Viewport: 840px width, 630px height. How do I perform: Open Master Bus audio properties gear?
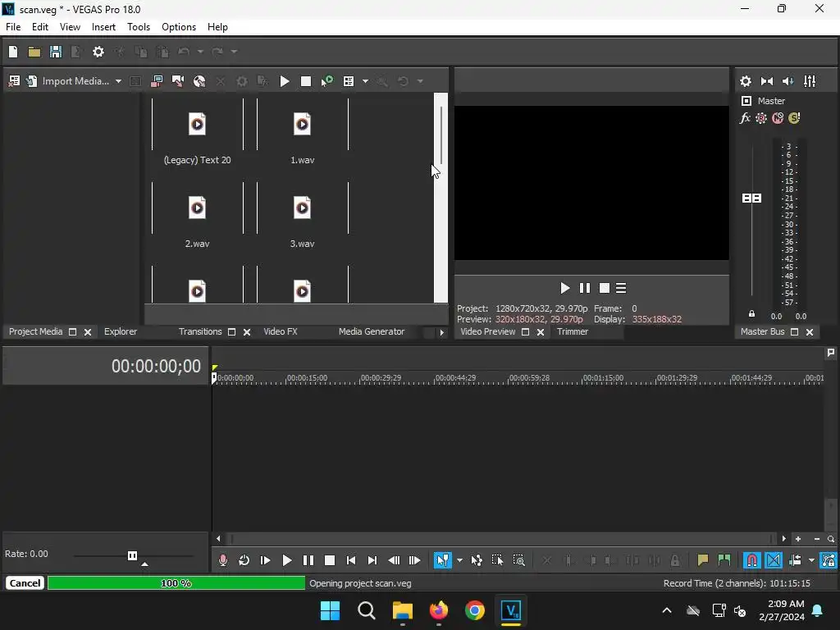(x=745, y=81)
